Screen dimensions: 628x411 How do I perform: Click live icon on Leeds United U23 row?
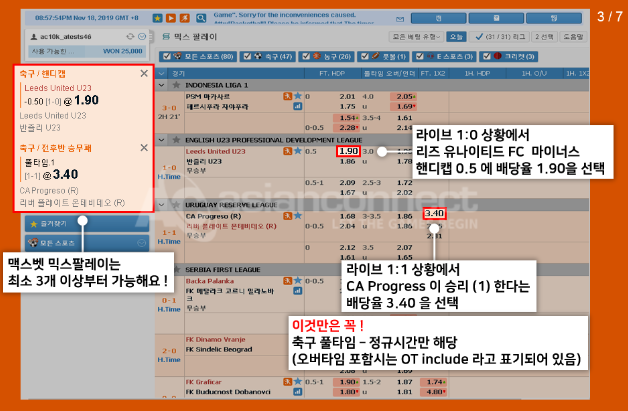[x=287, y=151]
